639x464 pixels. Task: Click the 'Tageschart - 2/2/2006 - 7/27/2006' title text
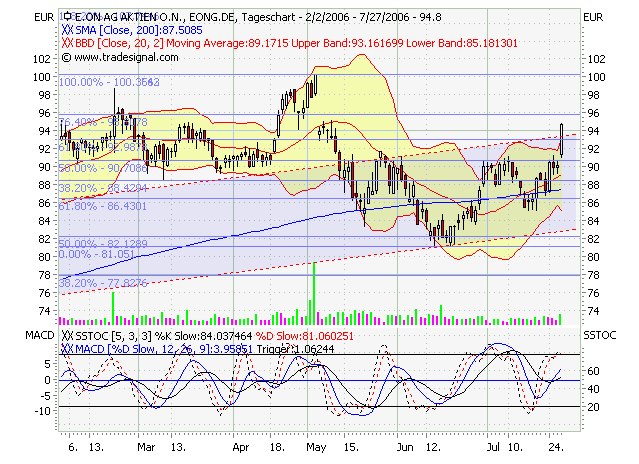click(x=325, y=17)
